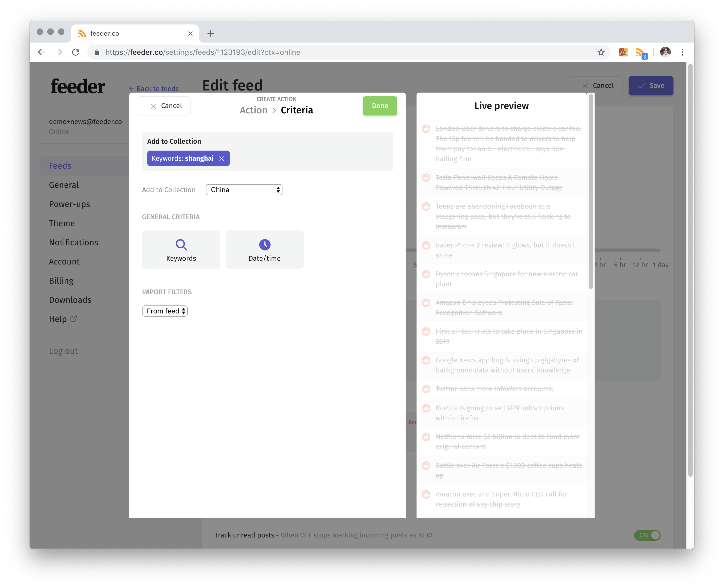The width and height of the screenshot is (724, 588).
Task: Click Reddit icon next to Tesla Powerwall post
Action: [426, 177]
